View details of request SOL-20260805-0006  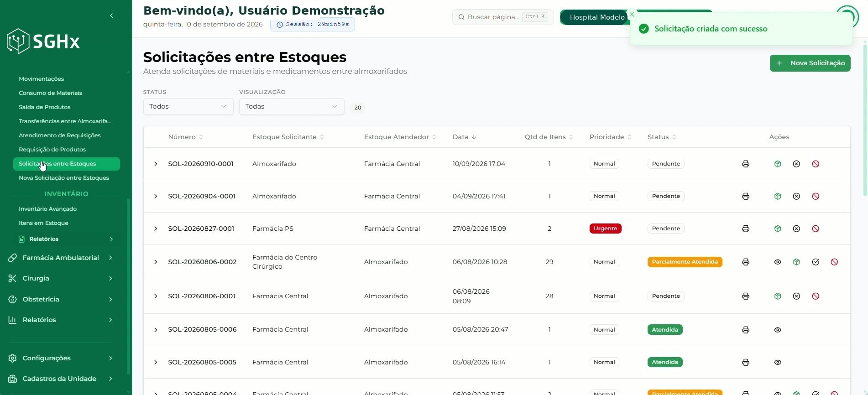coord(778,330)
